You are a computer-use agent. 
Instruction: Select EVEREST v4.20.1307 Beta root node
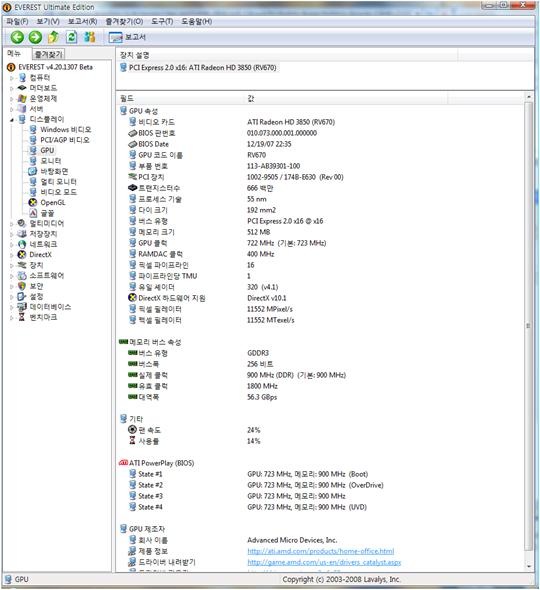click(55, 67)
